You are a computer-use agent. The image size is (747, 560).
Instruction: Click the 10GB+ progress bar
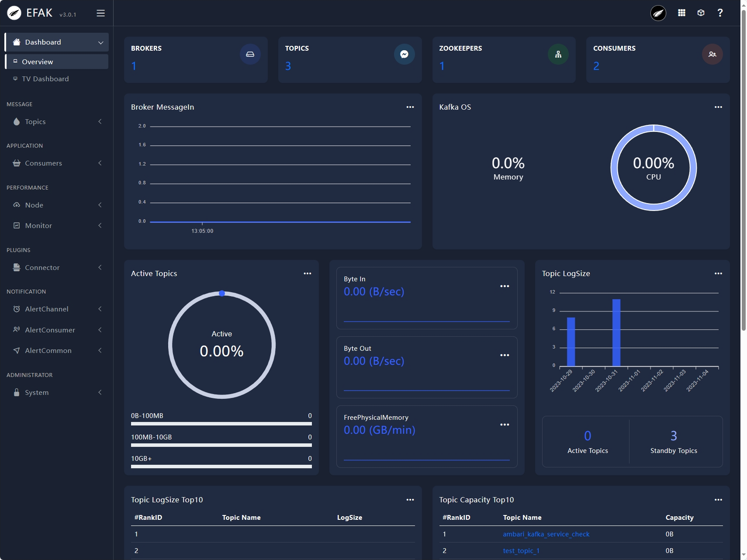221,467
